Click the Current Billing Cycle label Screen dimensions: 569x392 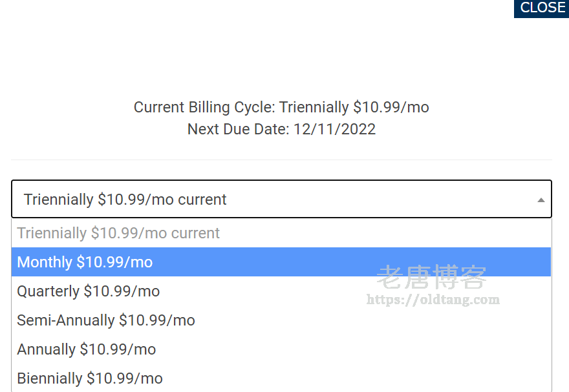click(x=204, y=107)
